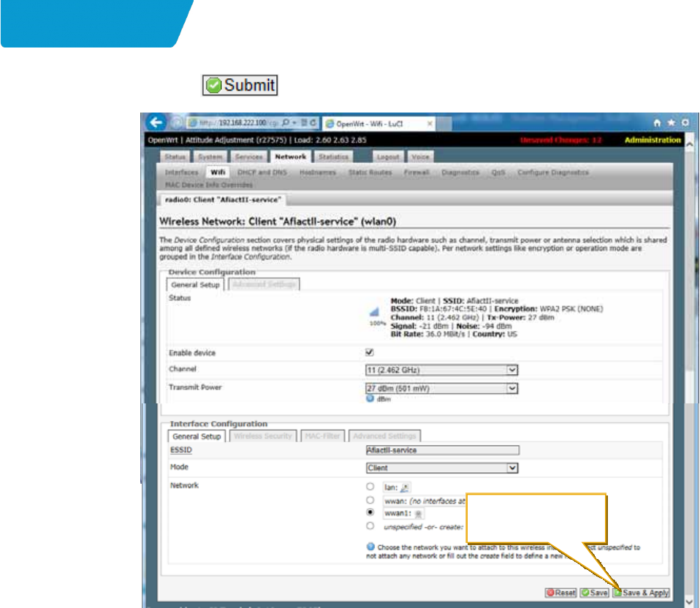This screenshot has width=700, height=608.
Task: Select the radio0: Client "AfiactII-service" tab
Action: click(x=223, y=200)
